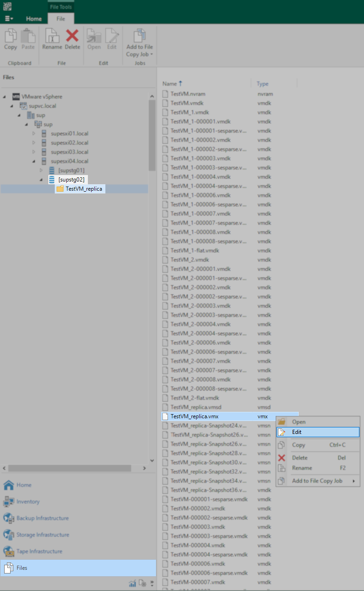
Task: Click the Rename ribbon button
Action: tap(52, 39)
